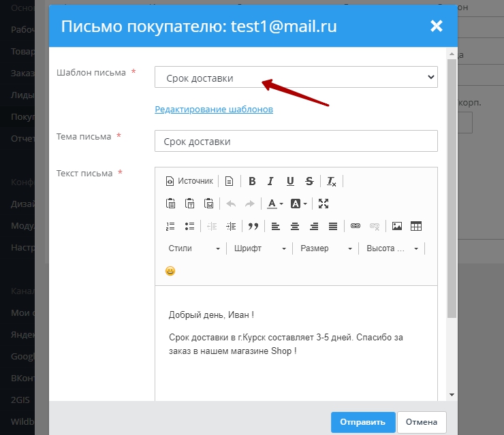
Task: Insert a link in the letter
Action: (x=355, y=226)
